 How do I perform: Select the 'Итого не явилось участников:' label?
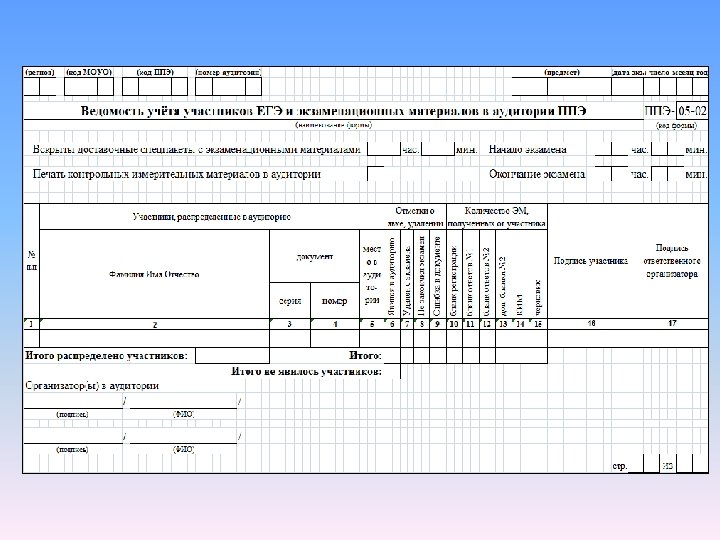(306, 371)
